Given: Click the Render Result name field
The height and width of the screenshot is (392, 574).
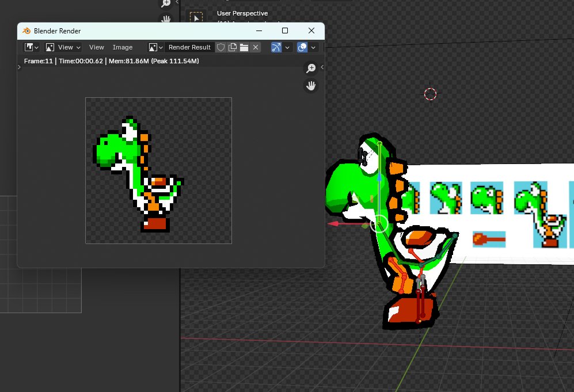Looking at the screenshot, I should click(x=190, y=47).
